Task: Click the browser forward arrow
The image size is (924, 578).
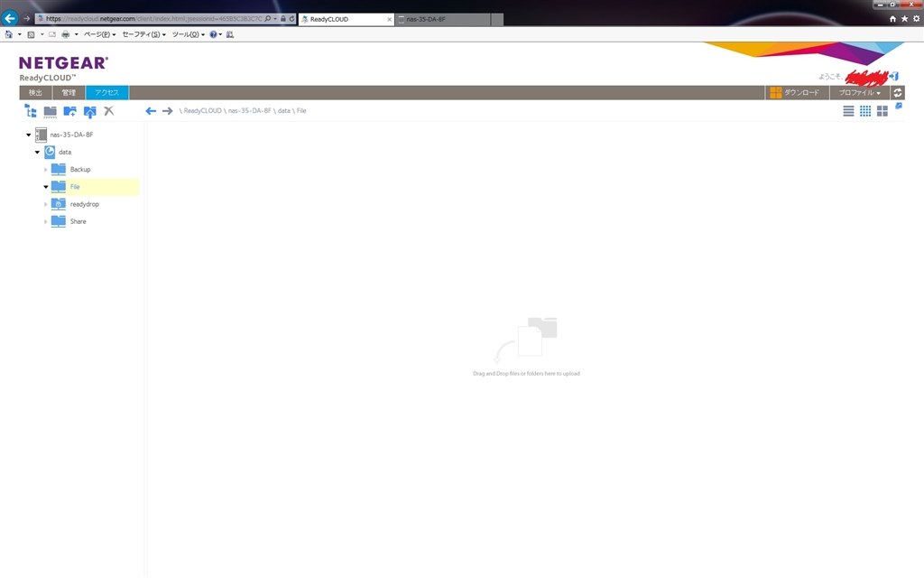Action: (26, 19)
